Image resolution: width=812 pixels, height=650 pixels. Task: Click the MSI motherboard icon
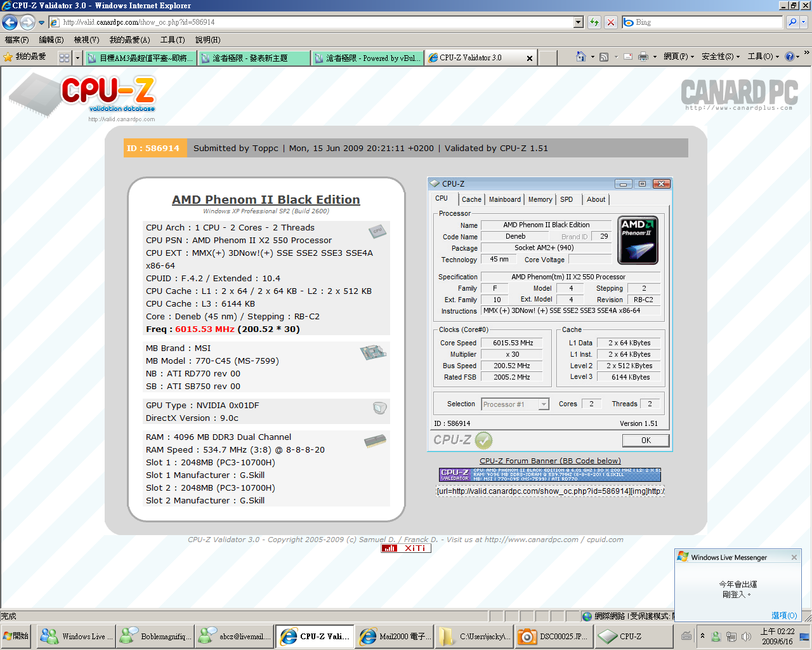click(x=373, y=352)
